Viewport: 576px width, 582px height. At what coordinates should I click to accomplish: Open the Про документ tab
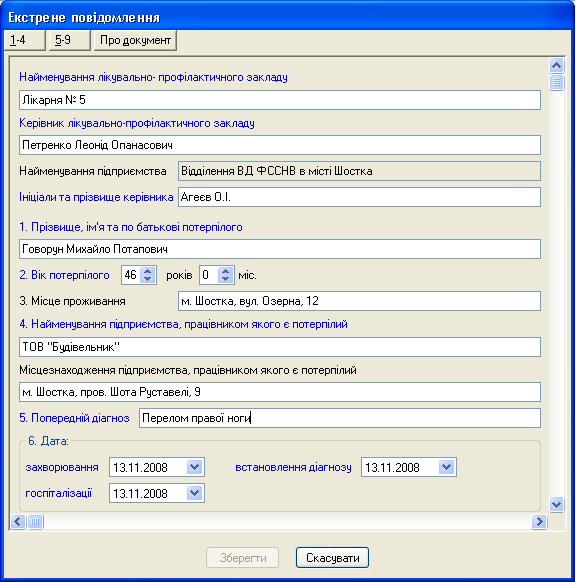135,40
